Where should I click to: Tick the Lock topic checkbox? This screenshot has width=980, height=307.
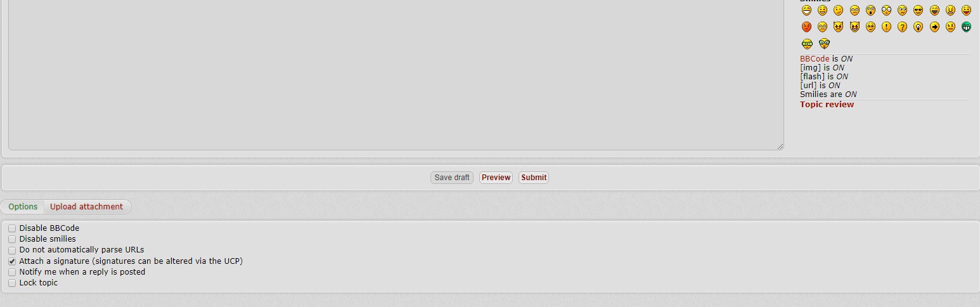[12, 283]
